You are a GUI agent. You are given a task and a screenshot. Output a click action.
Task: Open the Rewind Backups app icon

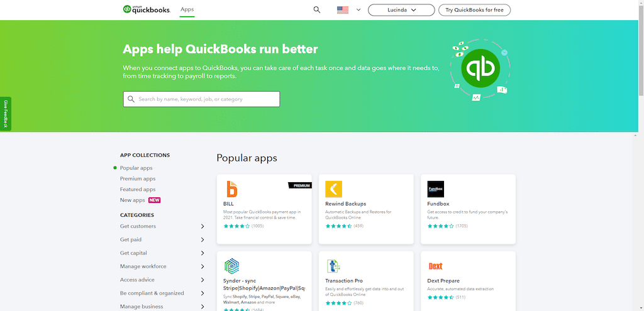tap(333, 189)
